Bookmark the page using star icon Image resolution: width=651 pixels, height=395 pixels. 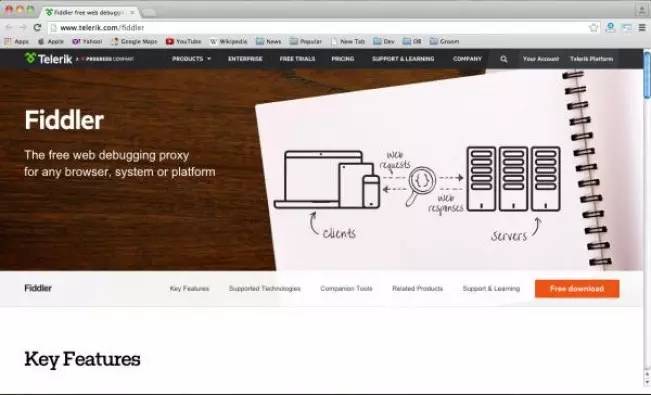(594, 28)
